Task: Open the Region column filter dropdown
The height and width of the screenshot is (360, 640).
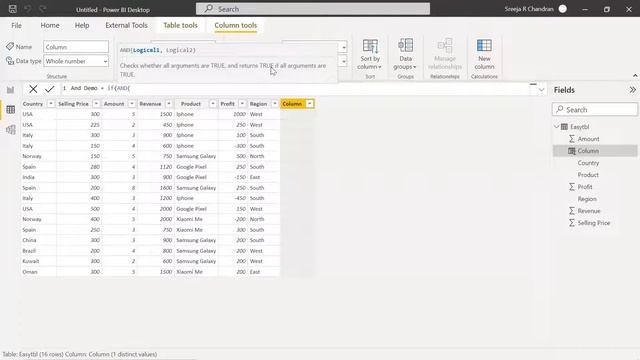Action: pyautogui.click(x=274, y=104)
